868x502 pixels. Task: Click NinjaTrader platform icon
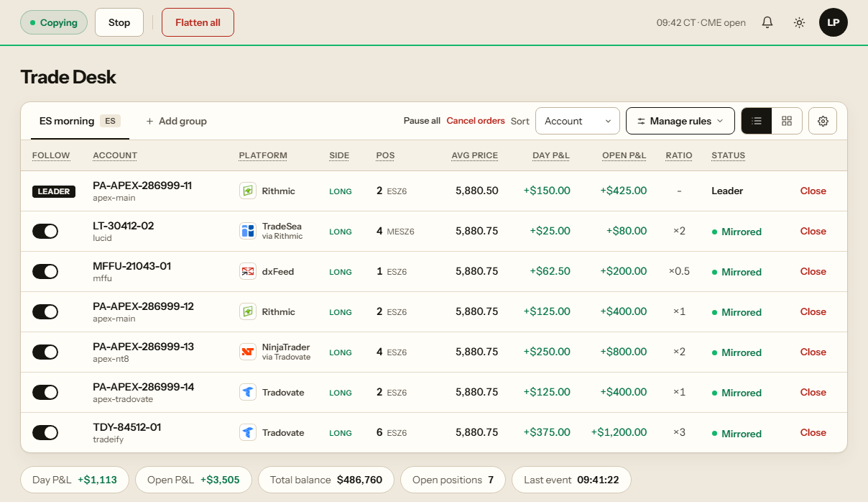[x=248, y=352]
